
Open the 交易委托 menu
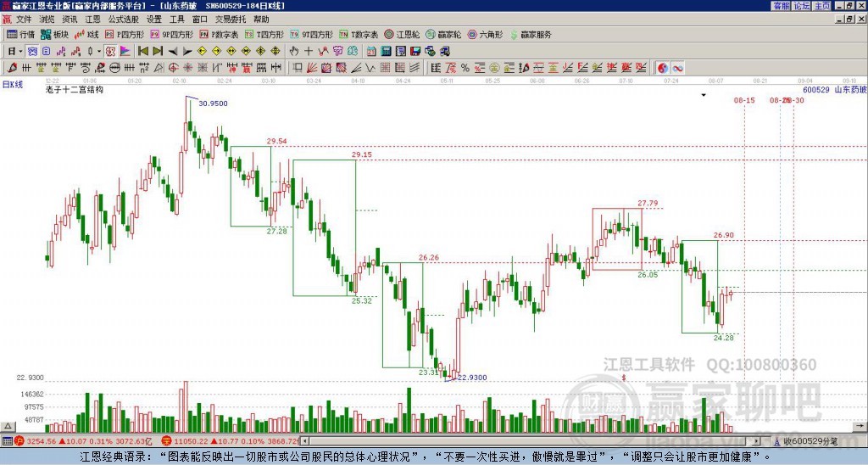(231, 20)
